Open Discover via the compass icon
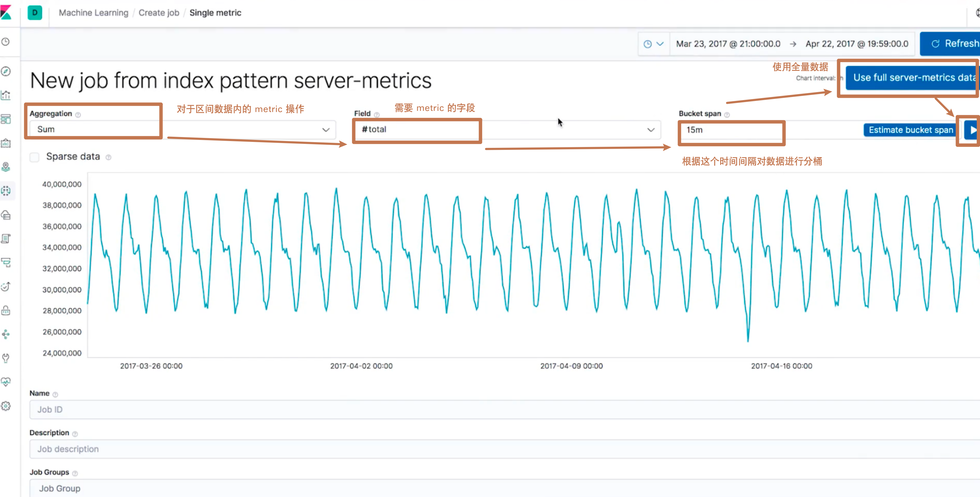 [6, 71]
